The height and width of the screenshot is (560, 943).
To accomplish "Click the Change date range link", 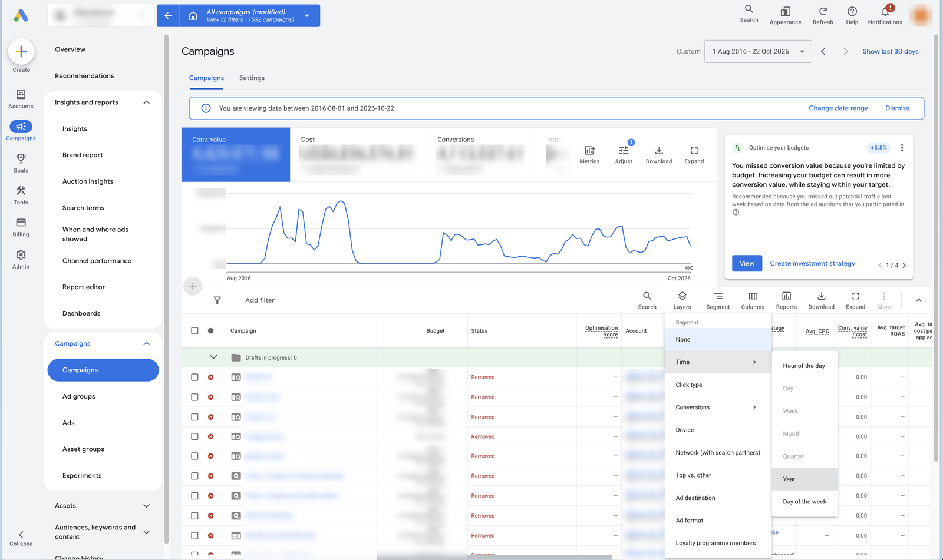I will coord(838,108).
